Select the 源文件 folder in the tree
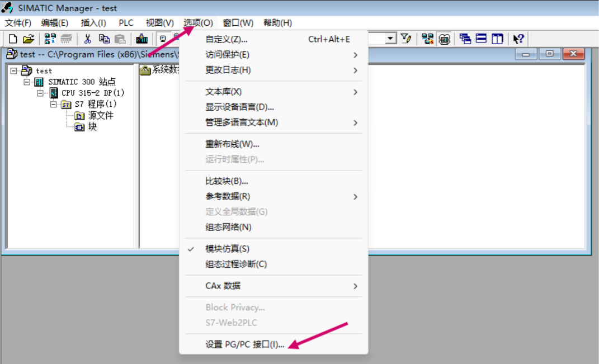The height and width of the screenshot is (364, 599). [x=97, y=115]
